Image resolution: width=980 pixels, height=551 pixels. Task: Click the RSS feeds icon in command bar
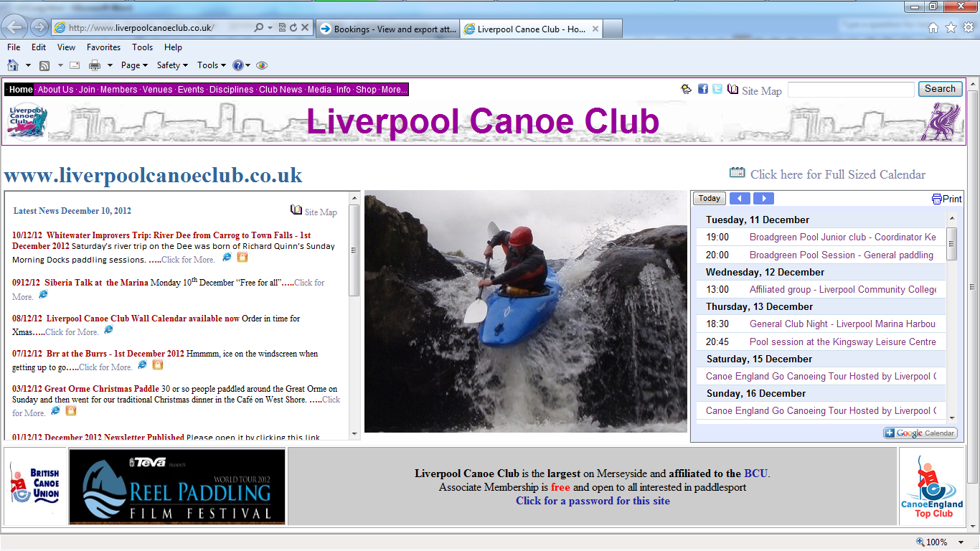[44, 65]
